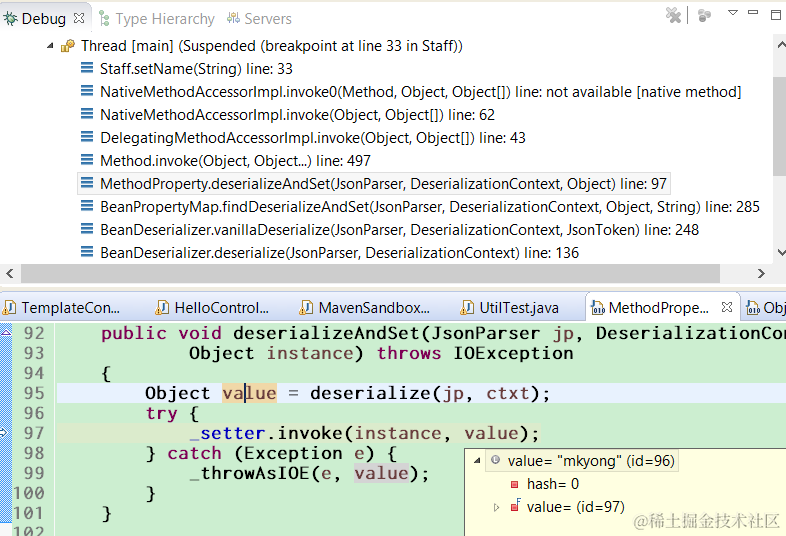The image size is (786, 536).
Task: Collapse value= "mkyong" node in hover popup
Action: (477, 460)
